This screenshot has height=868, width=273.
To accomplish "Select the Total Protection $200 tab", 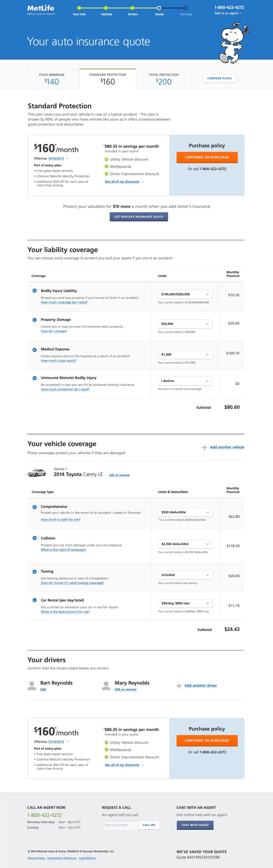I will [164, 79].
